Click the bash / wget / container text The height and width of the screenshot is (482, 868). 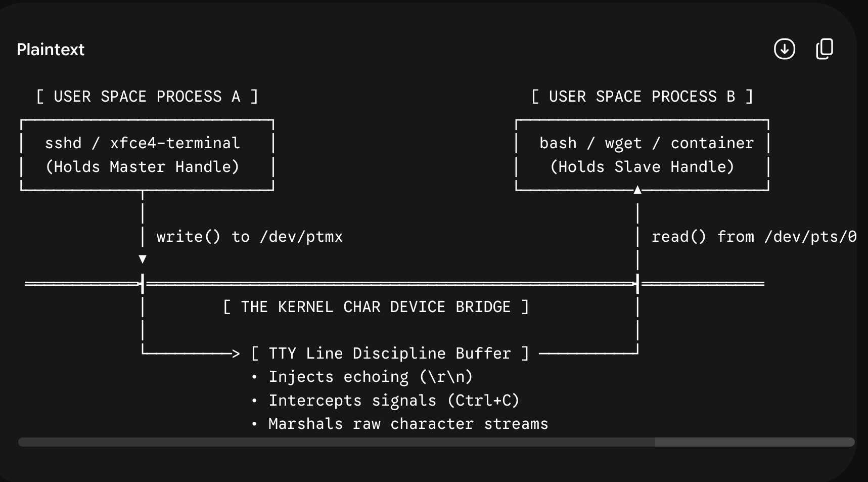coord(647,143)
